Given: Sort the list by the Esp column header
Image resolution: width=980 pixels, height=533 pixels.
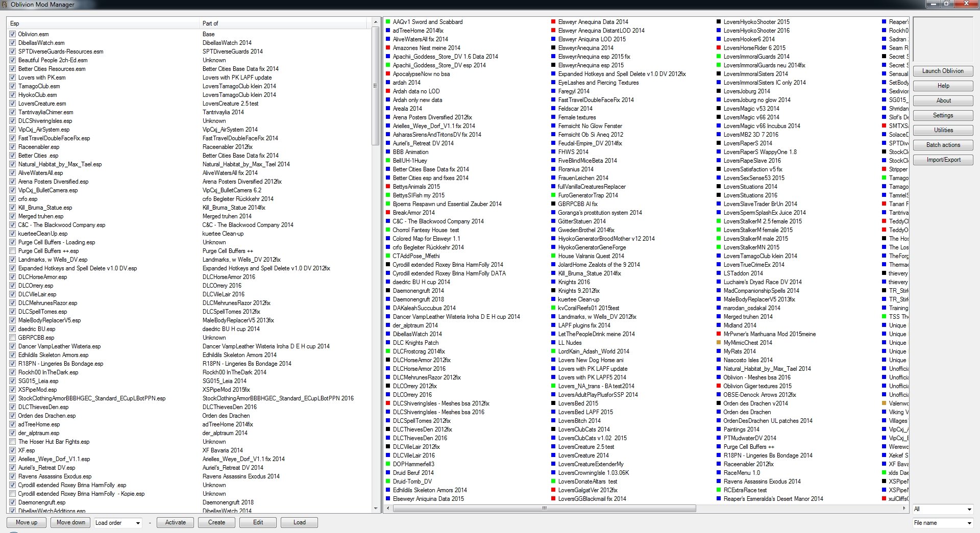Looking at the screenshot, I should point(104,23).
